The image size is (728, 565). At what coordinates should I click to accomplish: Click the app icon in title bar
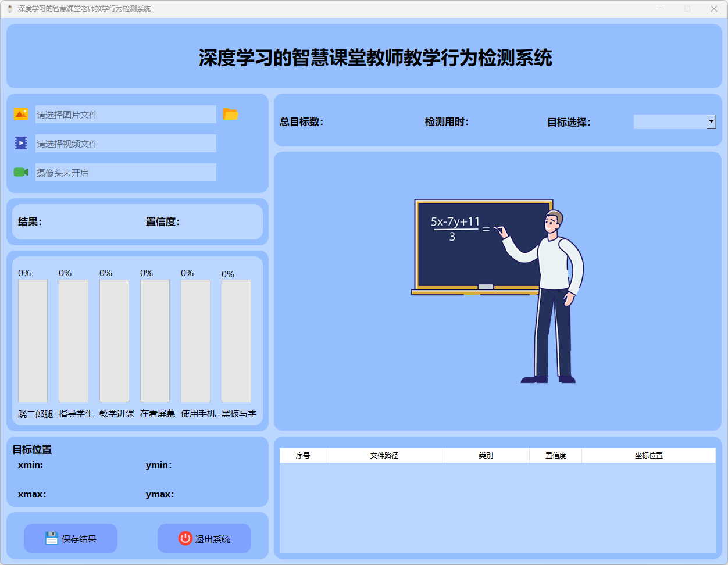point(10,9)
